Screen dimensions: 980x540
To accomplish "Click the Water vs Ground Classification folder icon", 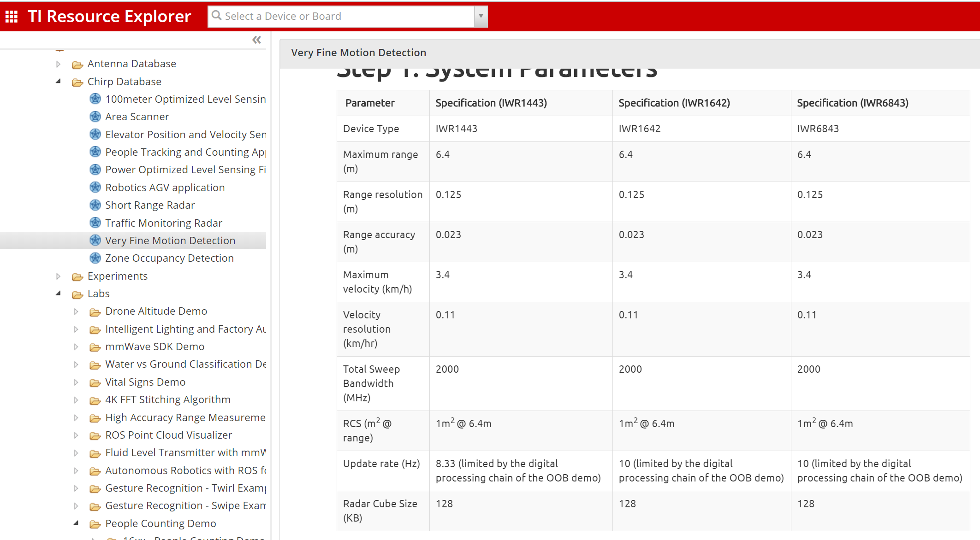I will tap(95, 365).
